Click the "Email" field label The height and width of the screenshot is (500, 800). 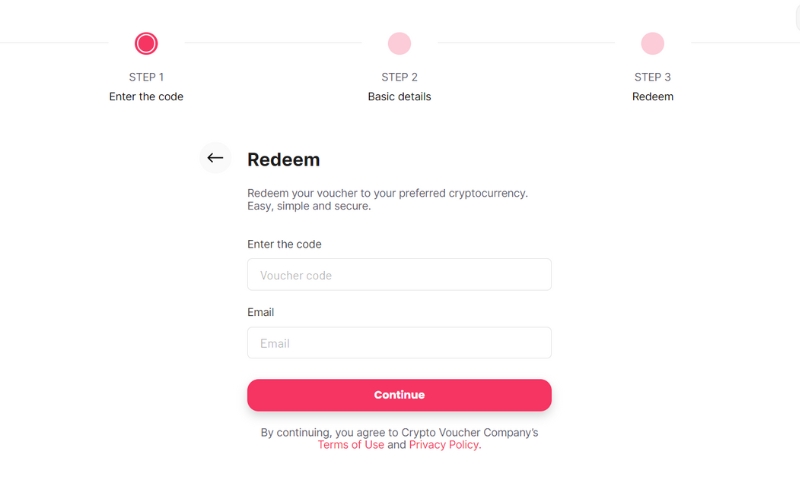pos(260,312)
